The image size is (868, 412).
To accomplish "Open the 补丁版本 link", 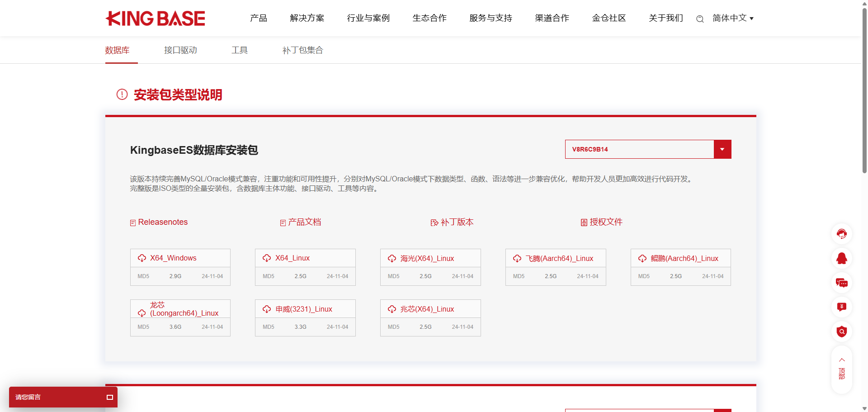I will click(x=457, y=222).
